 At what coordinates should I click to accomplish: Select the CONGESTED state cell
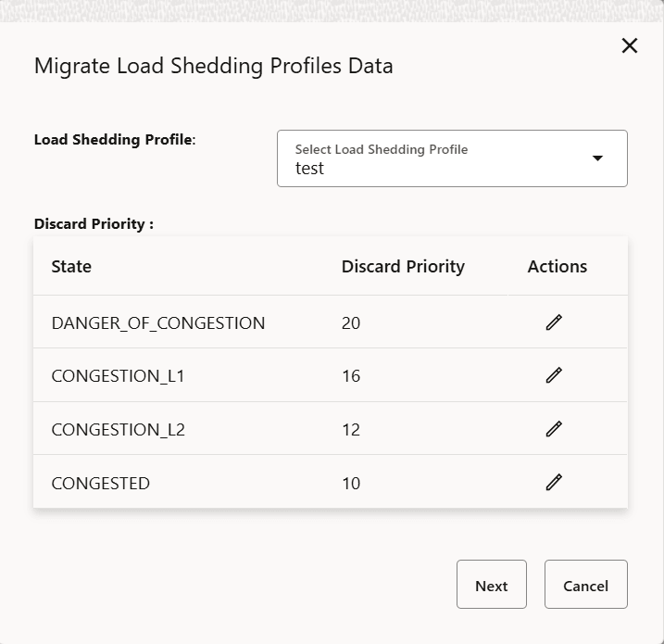click(100, 484)
